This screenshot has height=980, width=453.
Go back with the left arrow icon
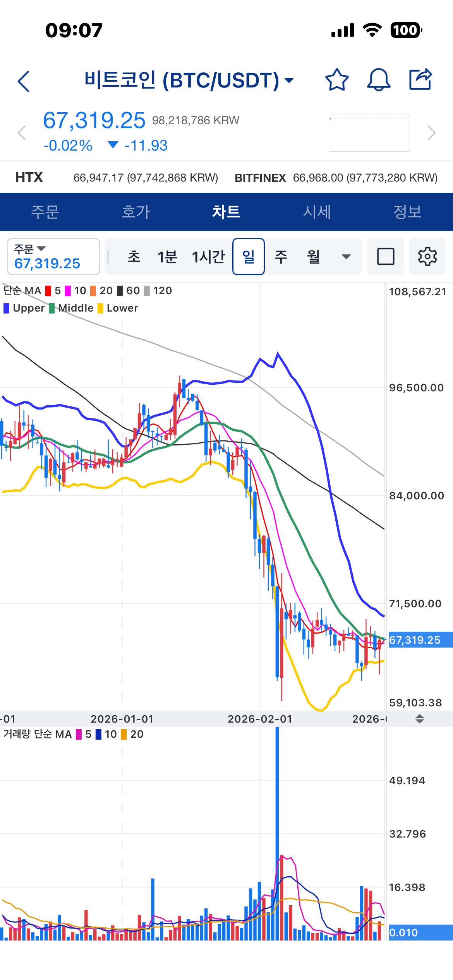[x=24, y=81]
